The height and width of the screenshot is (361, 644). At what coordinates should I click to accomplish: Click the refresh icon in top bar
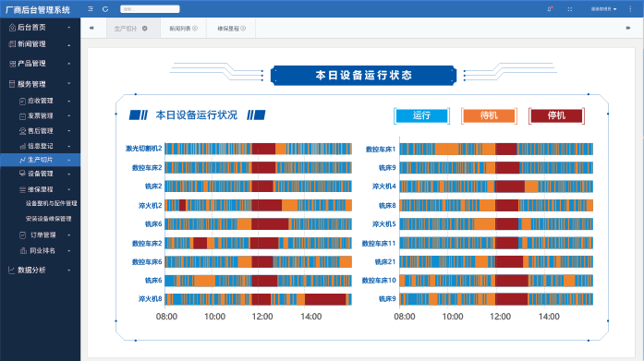coord(105,9)
